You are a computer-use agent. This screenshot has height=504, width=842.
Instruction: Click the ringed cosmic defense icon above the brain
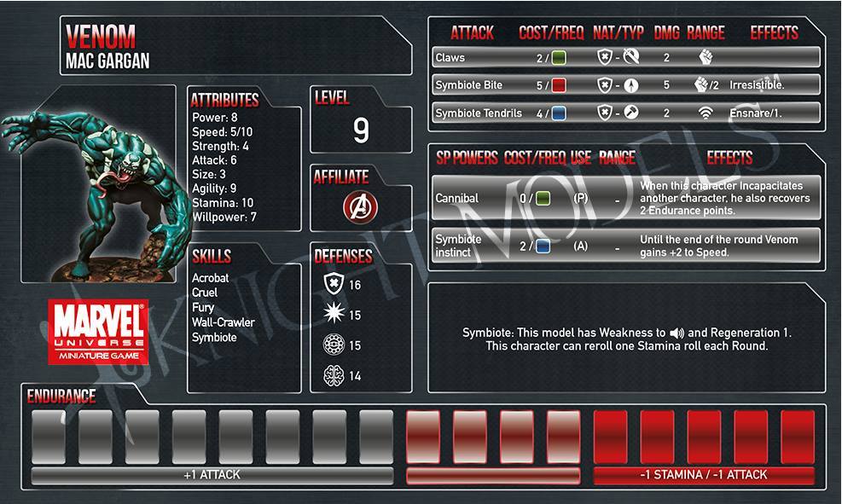[x=334, y=345]
